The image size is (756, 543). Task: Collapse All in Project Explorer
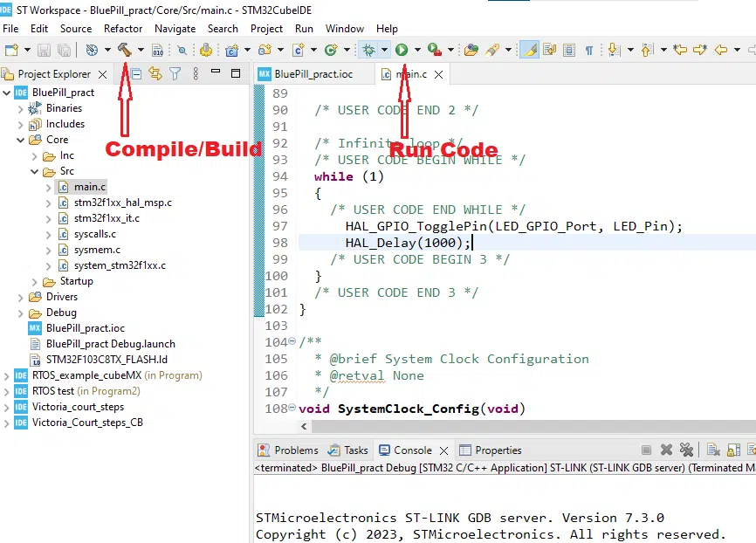click(x=136, y=74)
